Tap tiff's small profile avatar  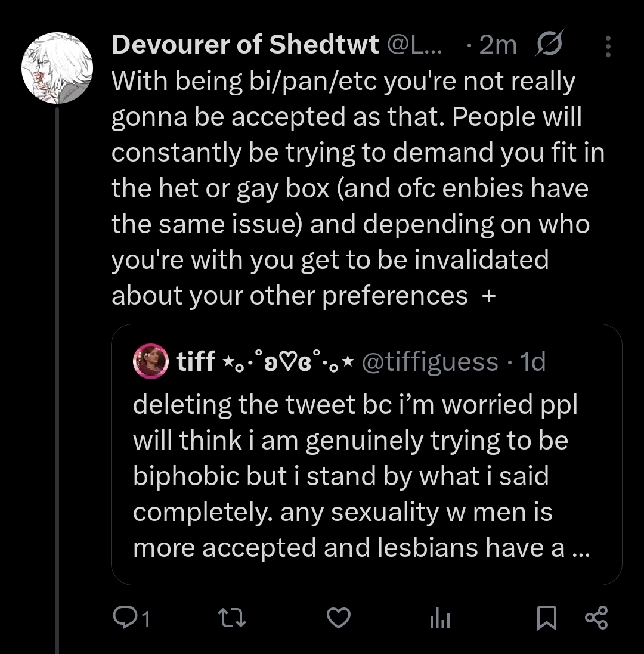(x=150, y=361)
